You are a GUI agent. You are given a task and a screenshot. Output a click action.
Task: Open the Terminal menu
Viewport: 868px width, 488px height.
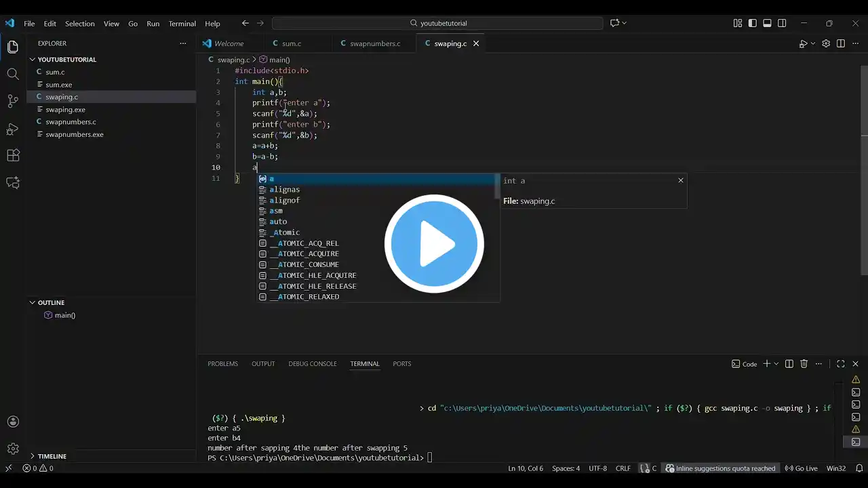(182, 24)
